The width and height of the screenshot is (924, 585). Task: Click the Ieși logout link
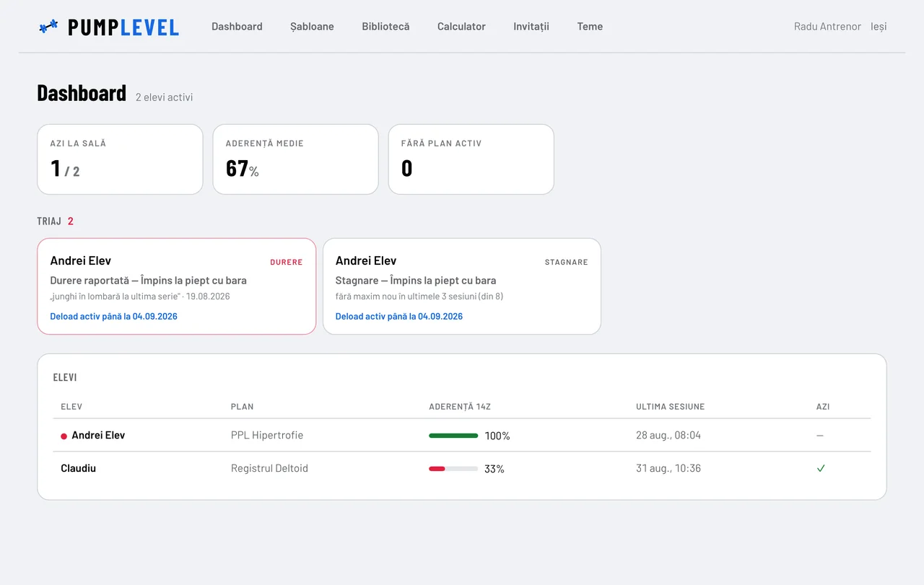click(x=879, y=27)
